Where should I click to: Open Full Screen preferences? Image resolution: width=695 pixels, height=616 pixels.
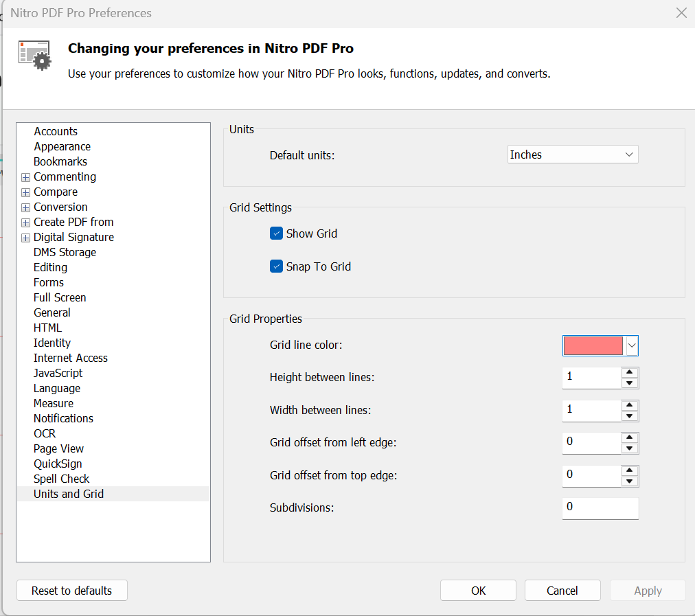click(x=60, y=297)
